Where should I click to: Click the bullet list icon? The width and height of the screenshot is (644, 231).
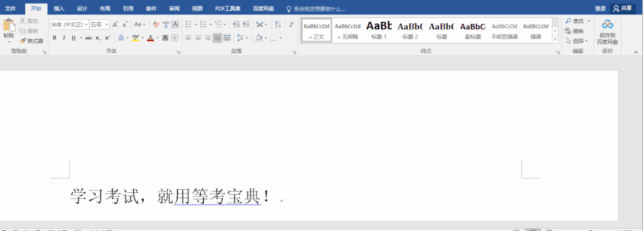click(x=188, y=24)
